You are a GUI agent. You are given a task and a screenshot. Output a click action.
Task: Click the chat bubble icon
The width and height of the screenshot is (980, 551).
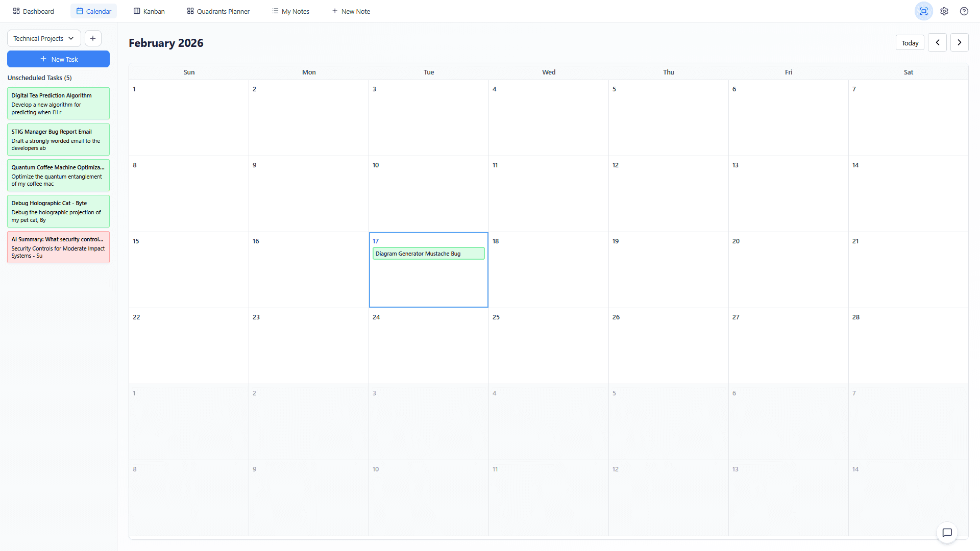(x=947, y=533)
